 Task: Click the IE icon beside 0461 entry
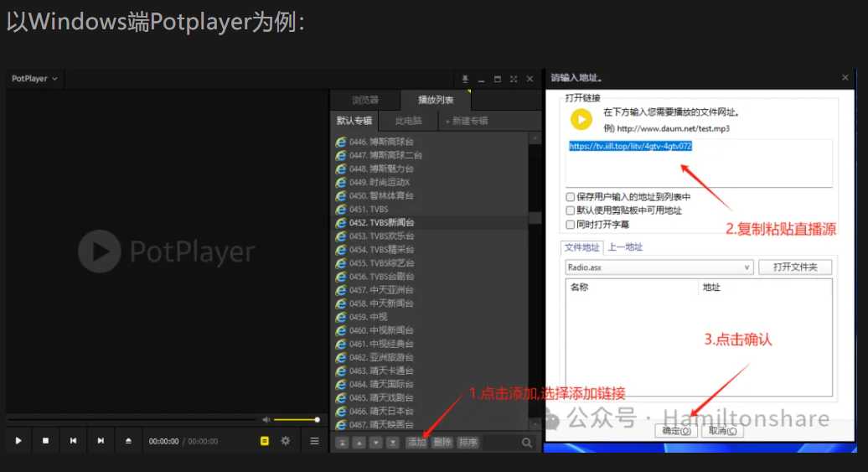(341, 344)
